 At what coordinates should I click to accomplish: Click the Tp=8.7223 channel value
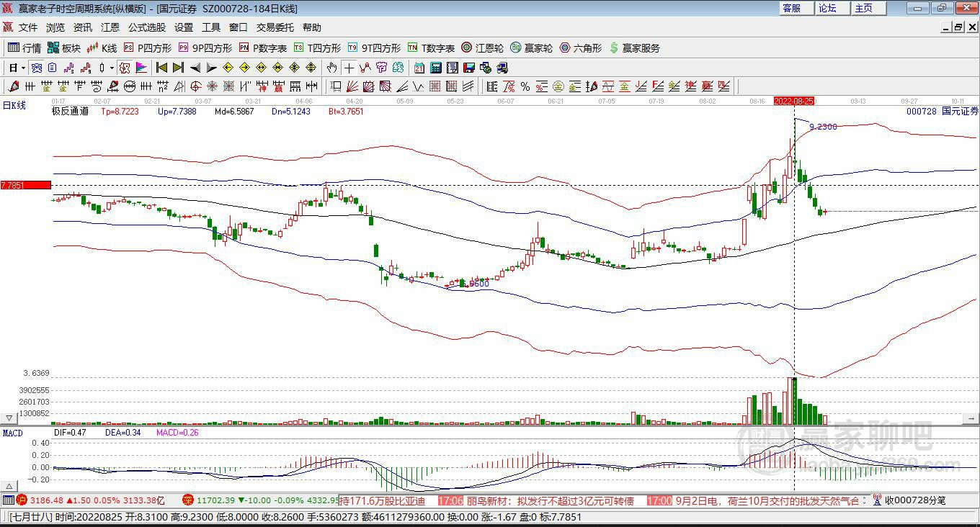(x=120, y=112)
